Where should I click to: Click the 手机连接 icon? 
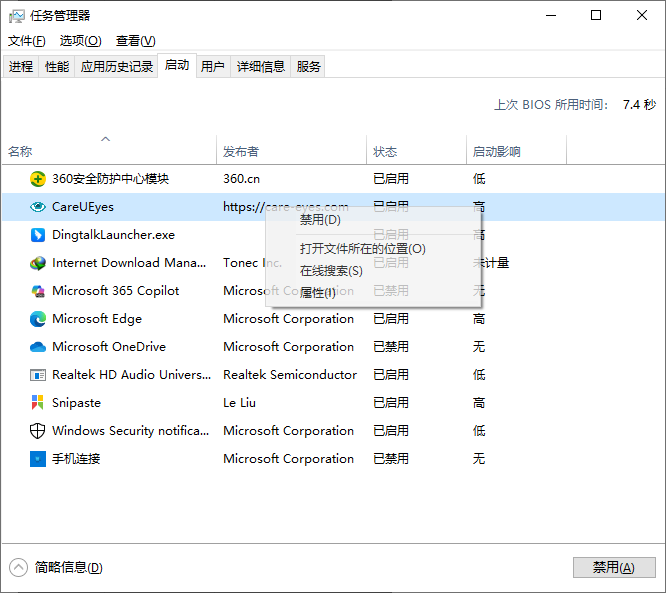click(38, 459)
